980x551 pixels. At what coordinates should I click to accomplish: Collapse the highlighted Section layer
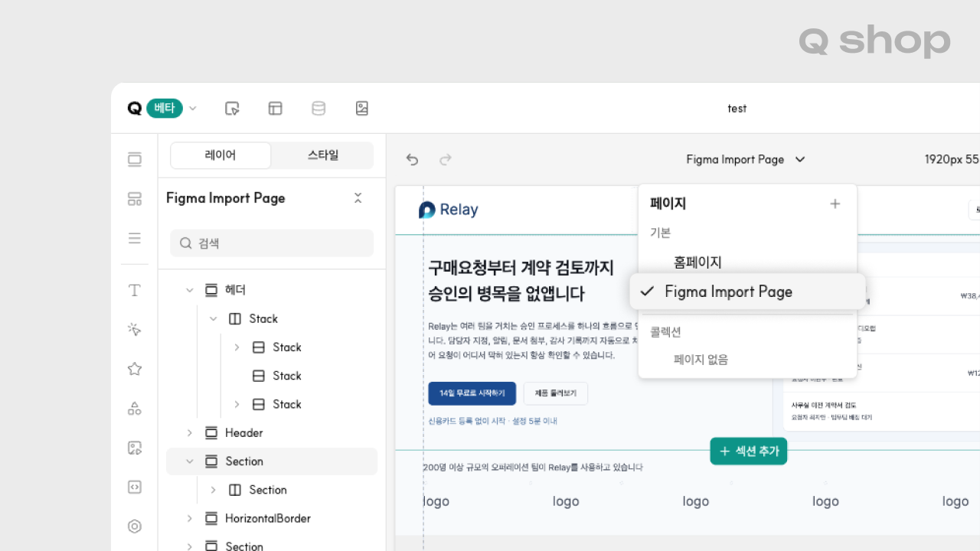pyautogui.click(x=189, y=461)
